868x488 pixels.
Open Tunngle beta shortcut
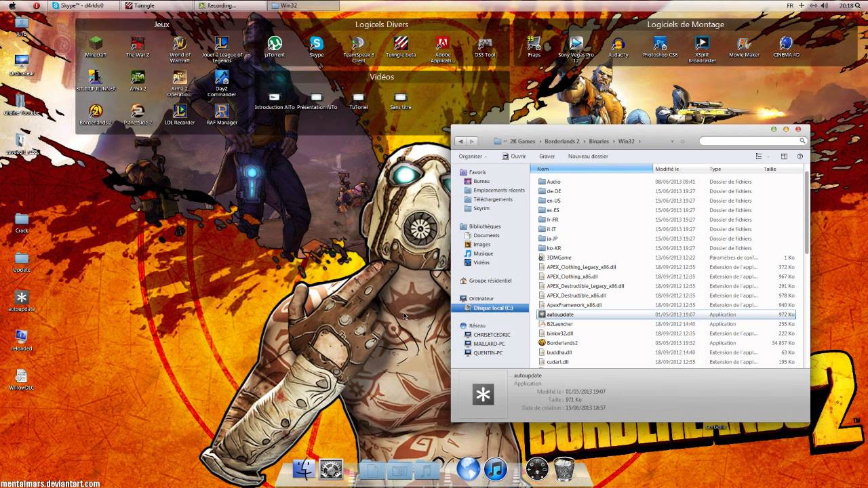point(401,46)
